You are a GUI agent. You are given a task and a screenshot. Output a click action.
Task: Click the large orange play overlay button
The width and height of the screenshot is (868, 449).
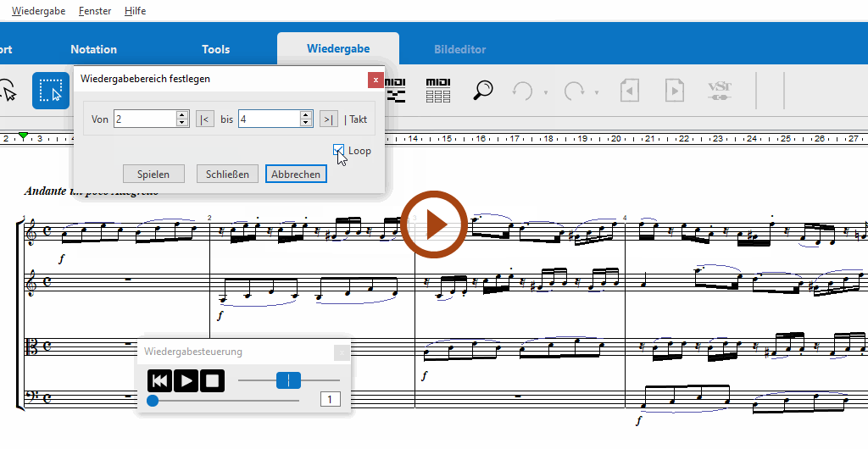(x=434, y=224)
